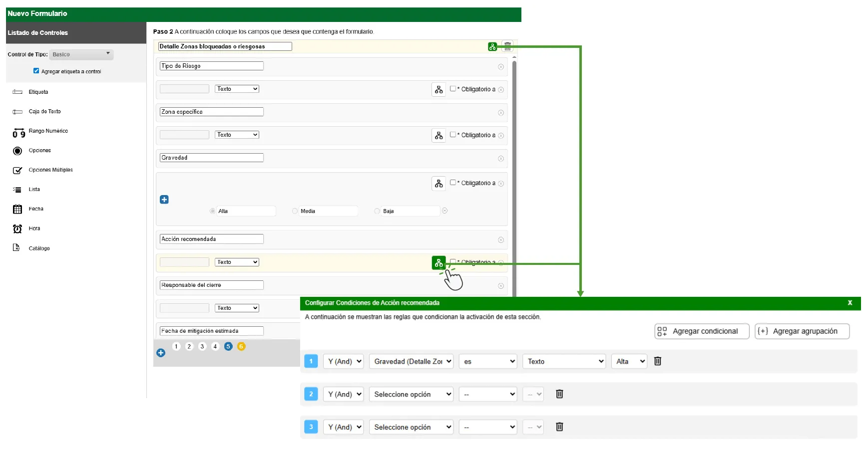Open Gravedad field dropdown in rule 1
The image size is (868, 451).
point(411,361)
